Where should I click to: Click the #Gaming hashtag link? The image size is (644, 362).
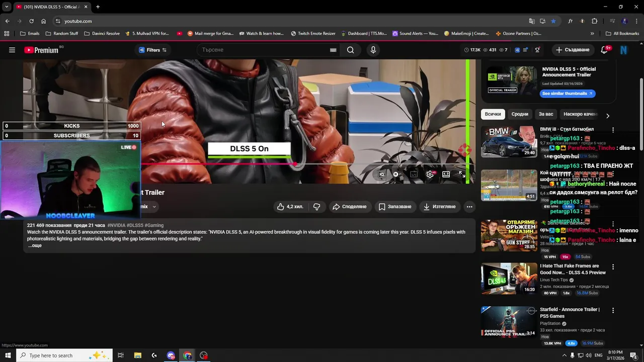pos(154,226)
